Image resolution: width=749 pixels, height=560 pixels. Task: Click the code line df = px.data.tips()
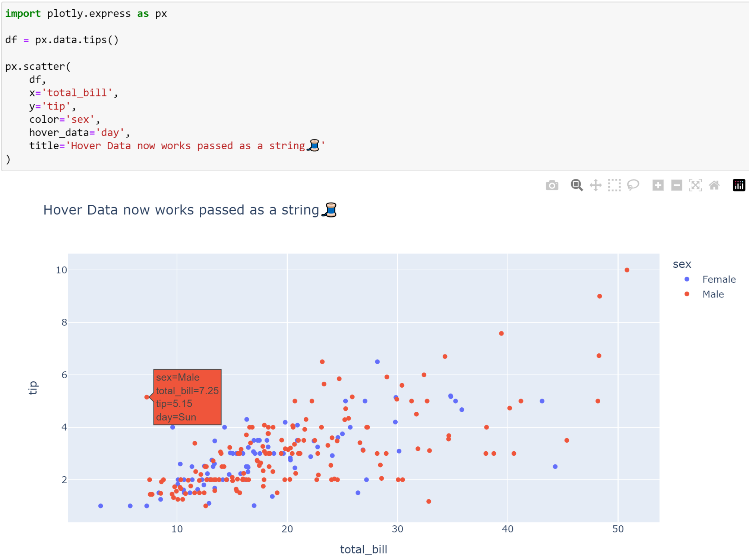62,40
